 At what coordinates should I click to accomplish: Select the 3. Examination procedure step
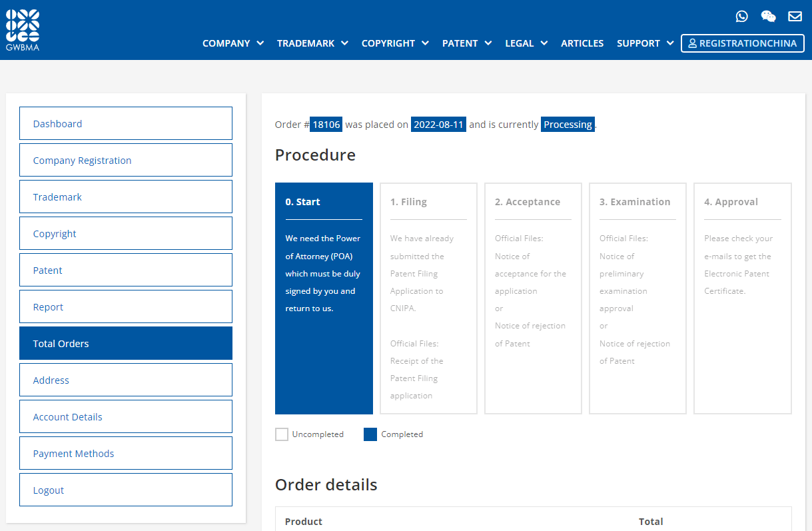point(637,298)
